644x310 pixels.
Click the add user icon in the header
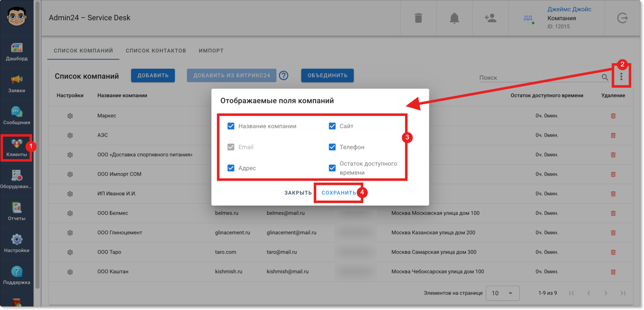coord(490,18)
